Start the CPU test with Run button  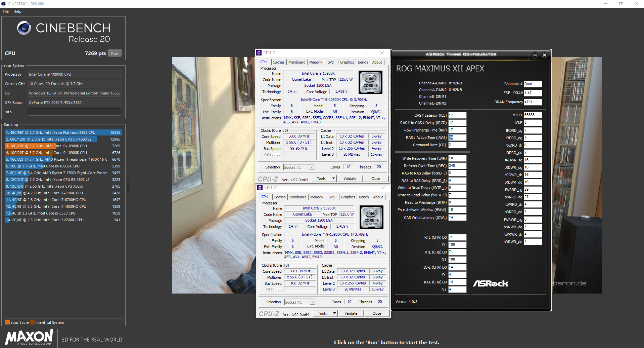[x=115, y=53]
